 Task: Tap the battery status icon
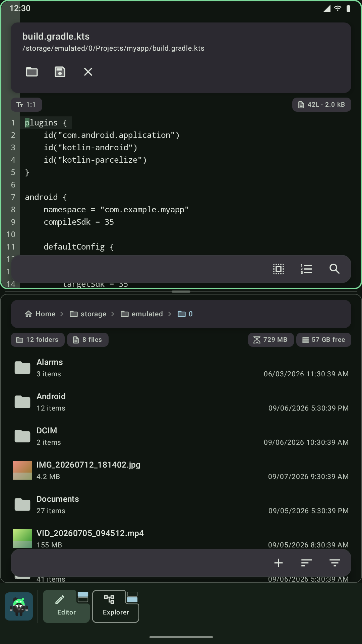348,8
